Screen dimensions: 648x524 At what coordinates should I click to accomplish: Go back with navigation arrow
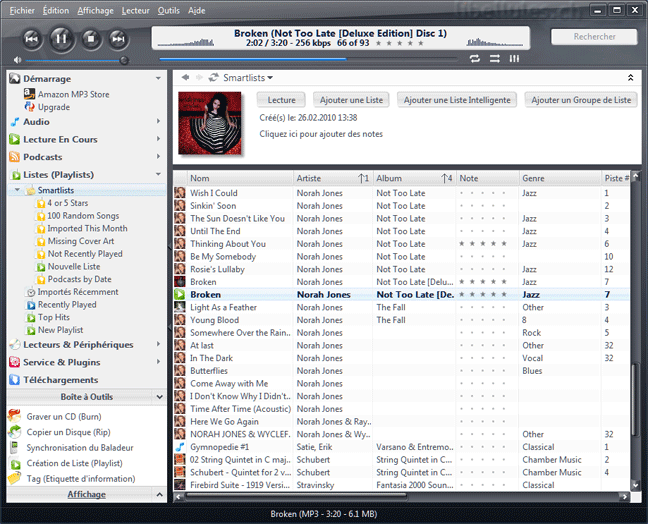(185, 77)
